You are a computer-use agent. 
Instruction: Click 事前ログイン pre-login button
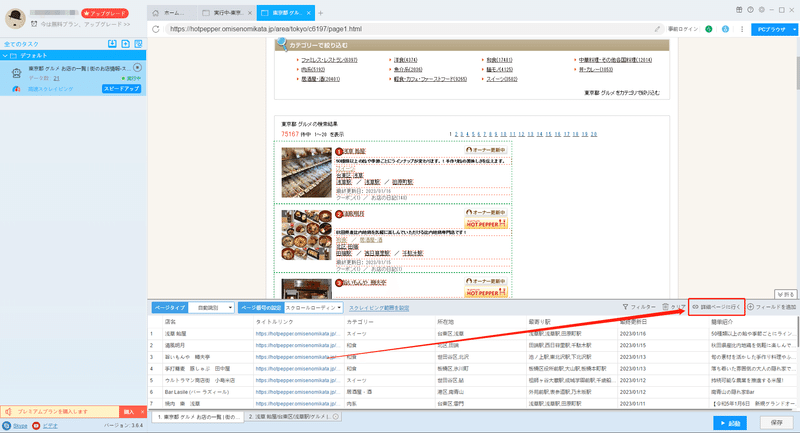(683, 29)
